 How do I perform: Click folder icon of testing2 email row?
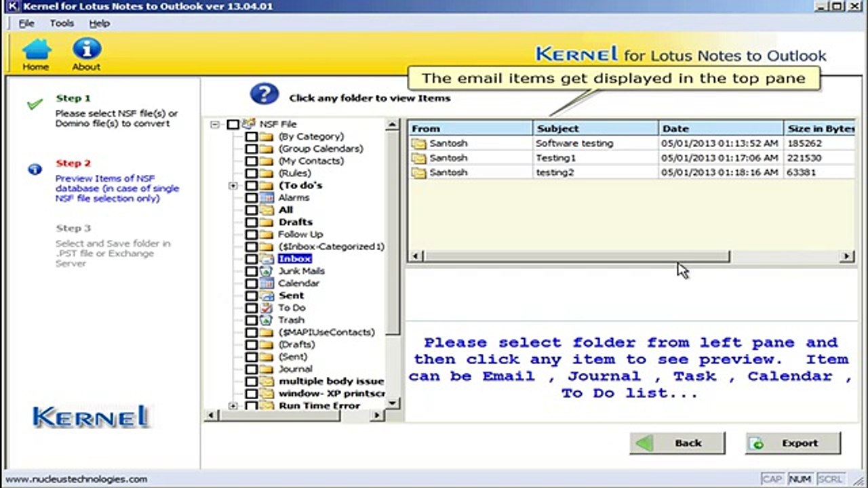click(x=418, y=172)
